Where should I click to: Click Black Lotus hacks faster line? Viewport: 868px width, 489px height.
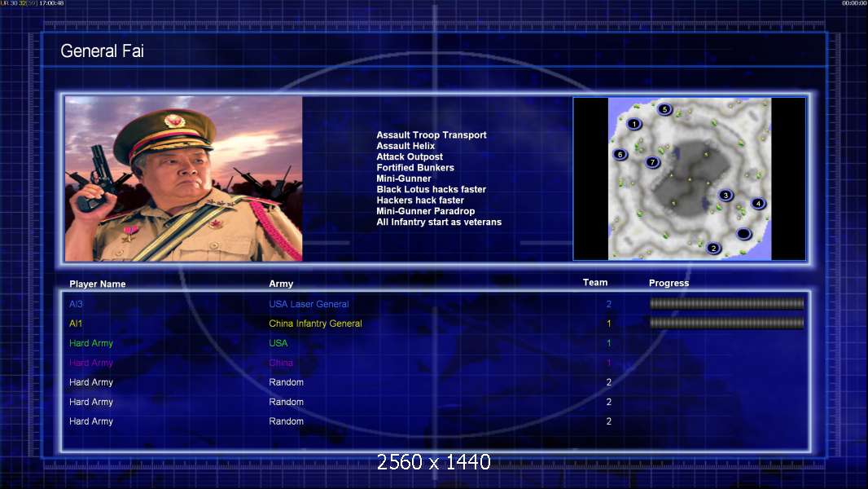(432, 189)
